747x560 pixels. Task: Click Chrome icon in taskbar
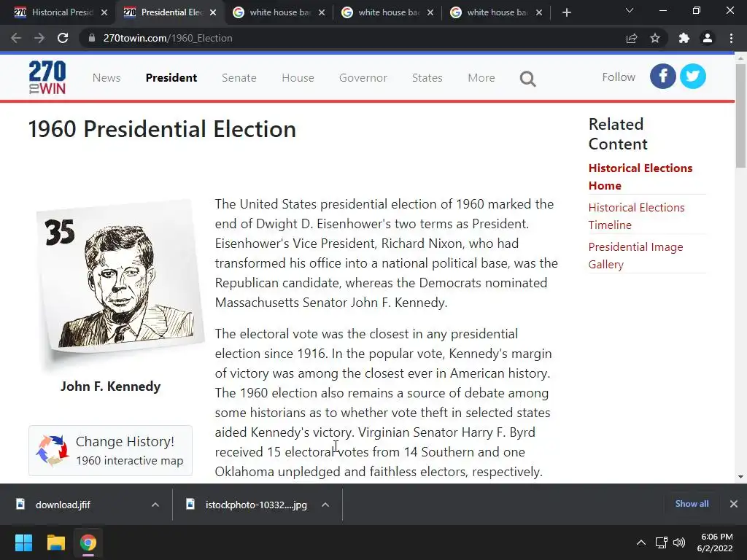point(88,542)
